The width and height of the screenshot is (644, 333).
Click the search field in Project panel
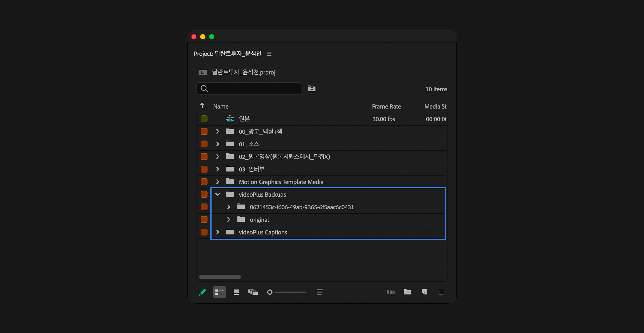click(249, 89)
